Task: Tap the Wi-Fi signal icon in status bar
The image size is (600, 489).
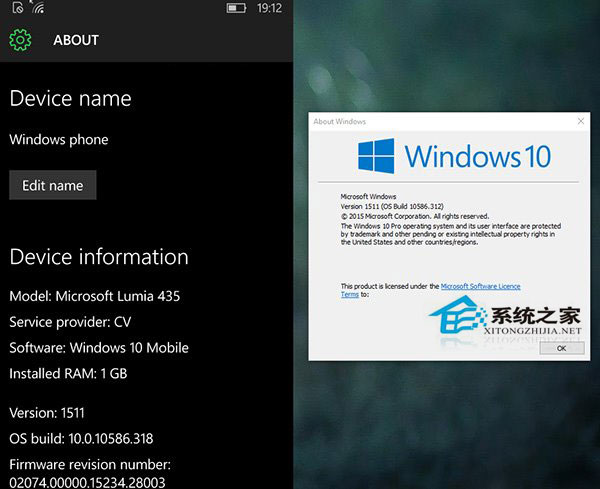Action: coord(38,7)
